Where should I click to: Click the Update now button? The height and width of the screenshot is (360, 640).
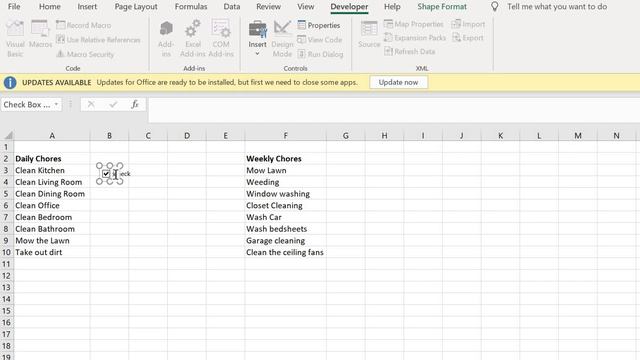[x=398, y=82]
